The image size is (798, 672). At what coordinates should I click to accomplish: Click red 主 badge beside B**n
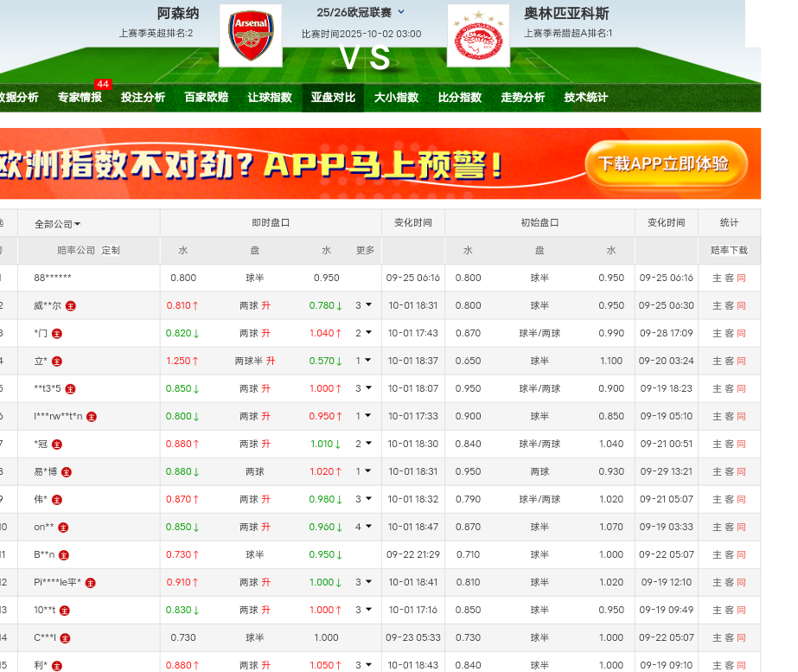tap(64, 555)
